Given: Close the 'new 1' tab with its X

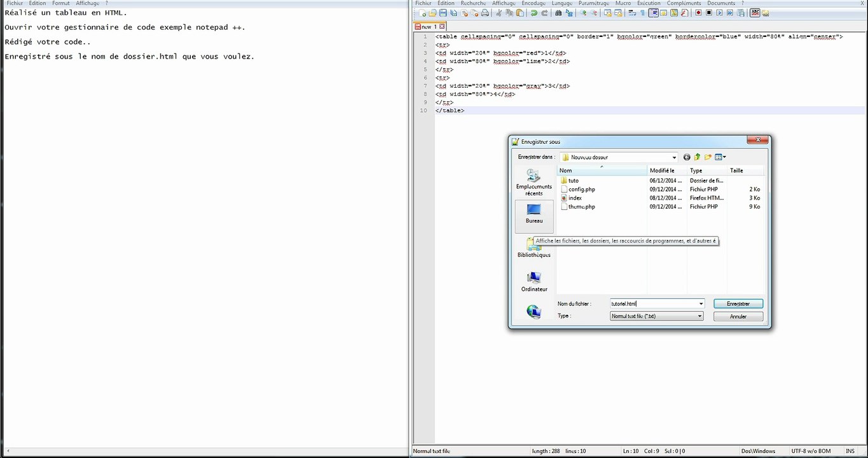Looking at the screenshot, I should [442, 27].
